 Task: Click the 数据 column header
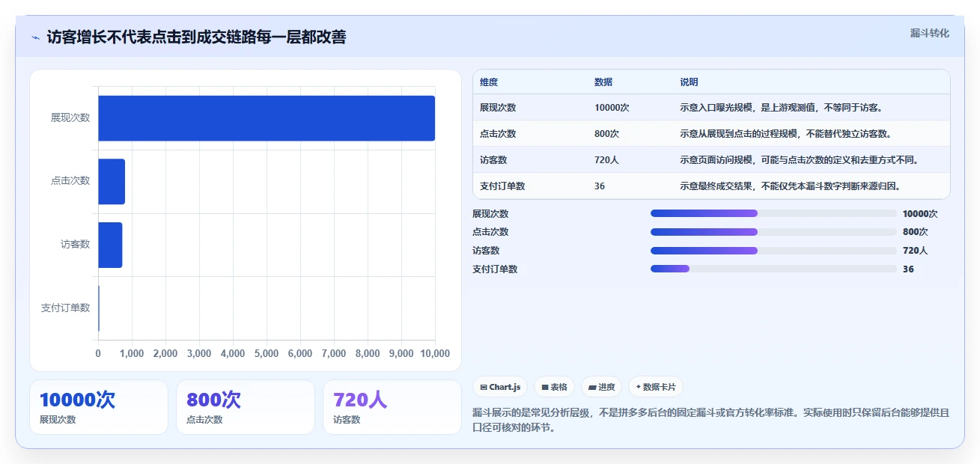click(603, 82)
